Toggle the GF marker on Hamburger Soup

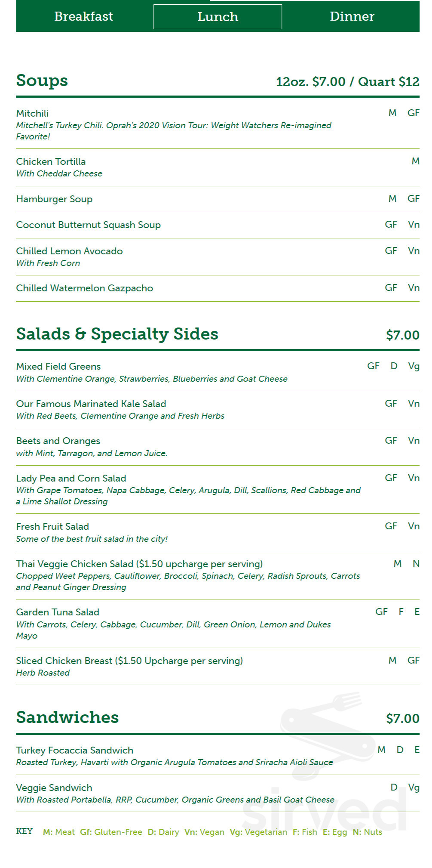(x=414, y=199)
